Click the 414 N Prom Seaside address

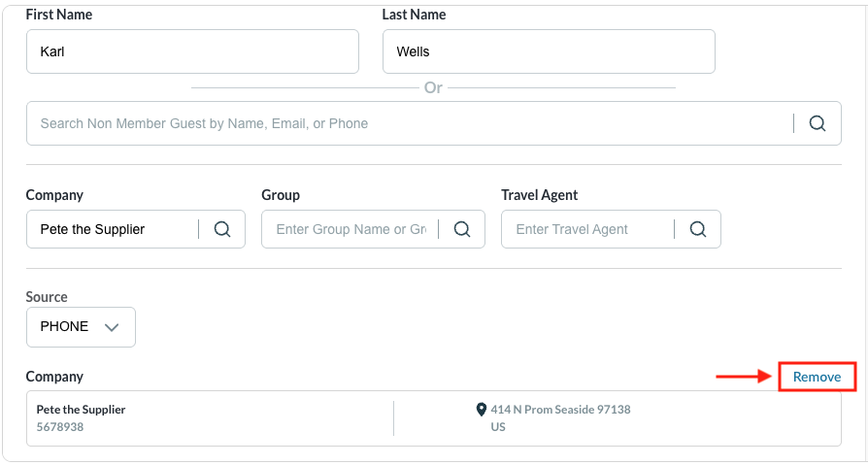560,410
